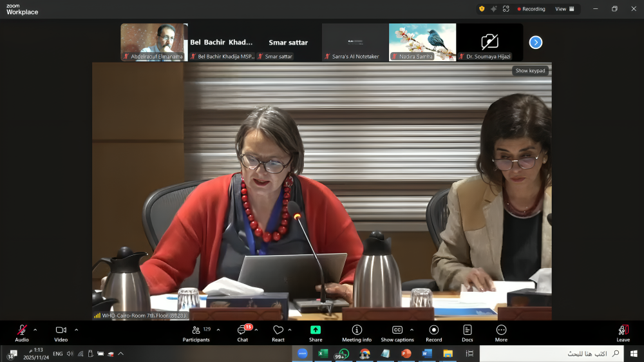Open notification center with 14 badge
The image size is (644, 362).
click(12, 354)
